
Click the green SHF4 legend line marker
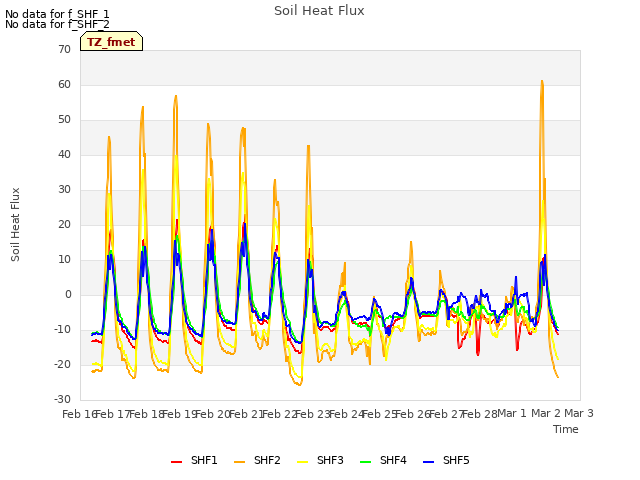(x=366, y=462)
